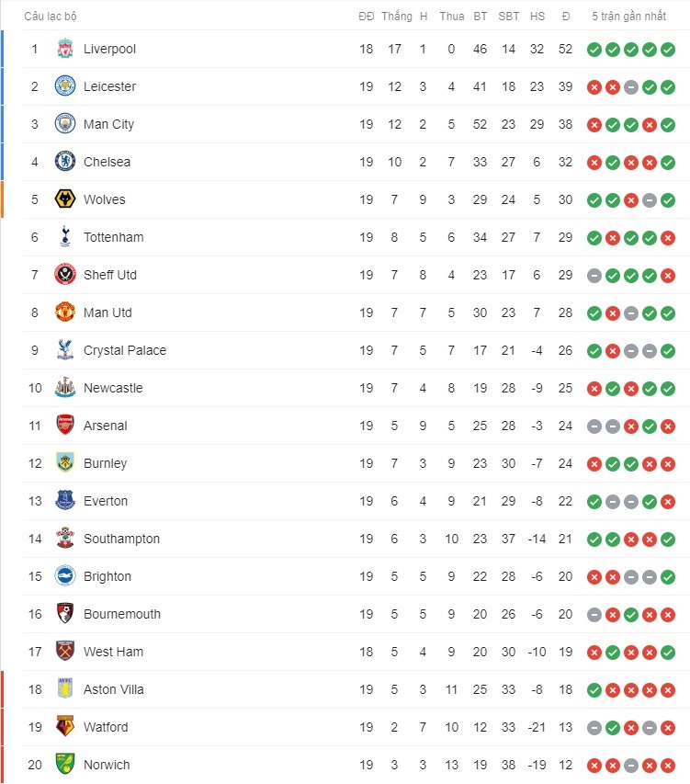Click the Tottenham club crest
This screenshot has height=784, width=690.
65,237
